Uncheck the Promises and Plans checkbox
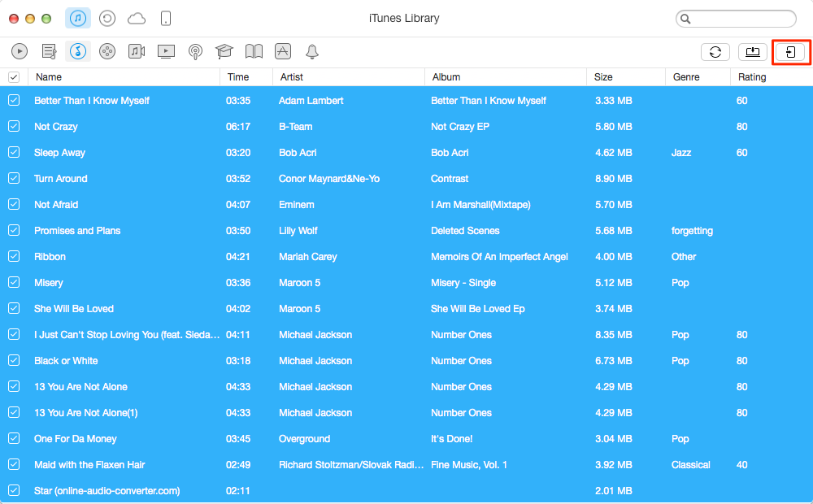Viewport: 813px width, 504px height. click(x=14, y=230)
